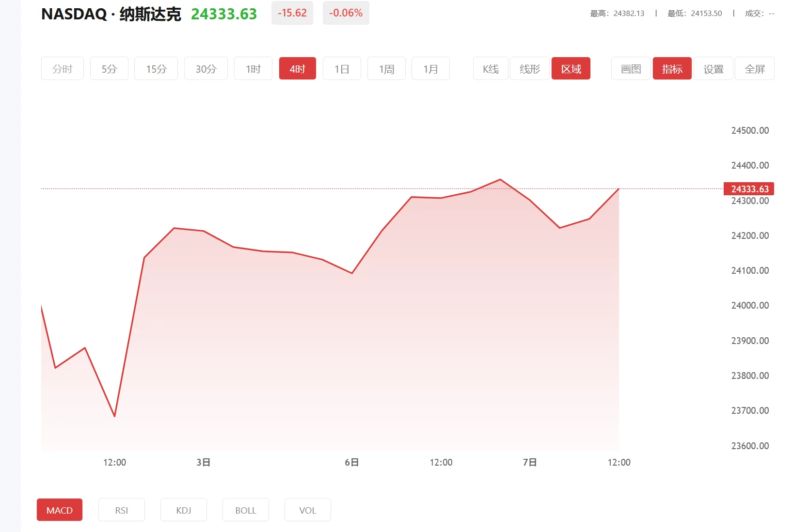Viewport: 793px width, 532px height.
Task: Open the 画图 drawing tool
Action: click(631, 68)
